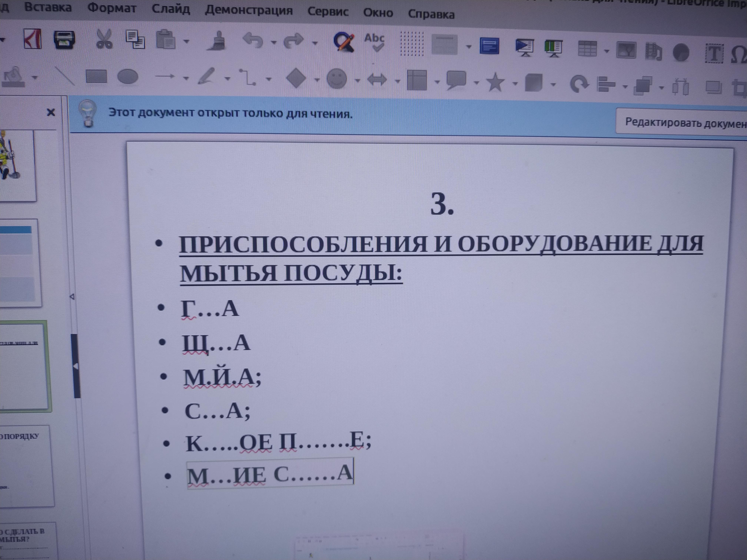The image size is (747, 560).
Task: Toggle the Display Grid icon
Action: [412, 44]
